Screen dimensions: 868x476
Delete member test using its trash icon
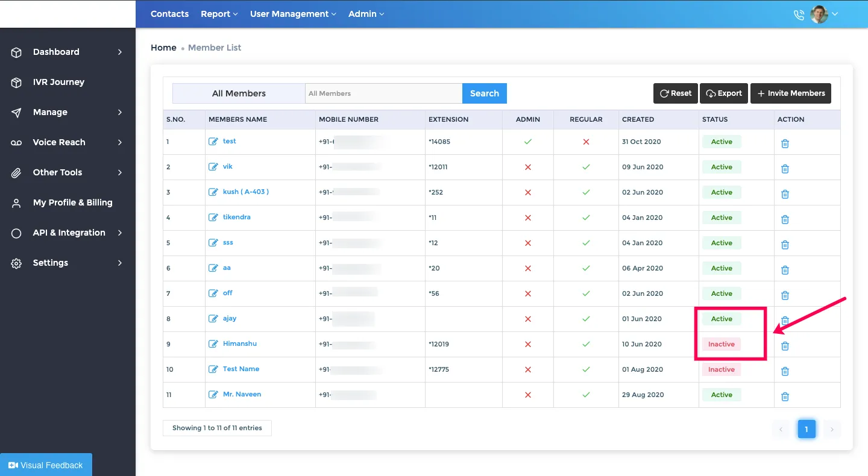click(x=785, y=143)
